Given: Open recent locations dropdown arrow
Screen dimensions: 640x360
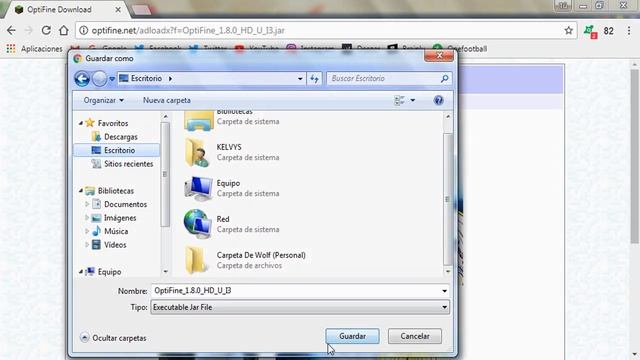Looking at the screenshot, I should (112, 79).
